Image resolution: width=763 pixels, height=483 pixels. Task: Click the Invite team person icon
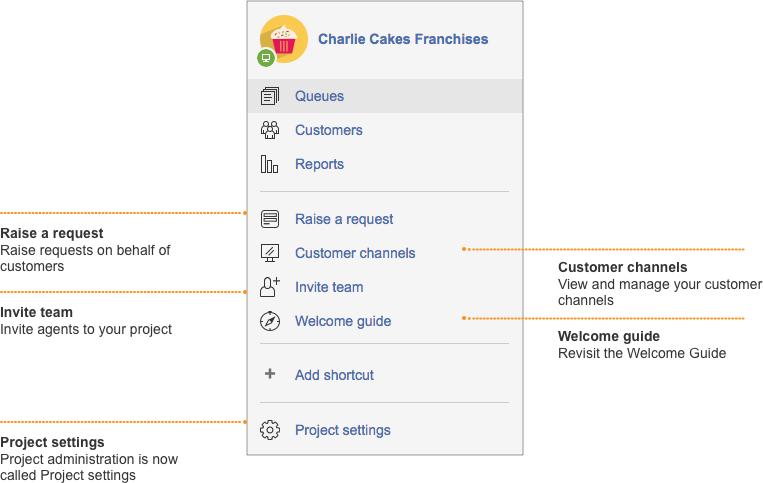coord(269,287)
